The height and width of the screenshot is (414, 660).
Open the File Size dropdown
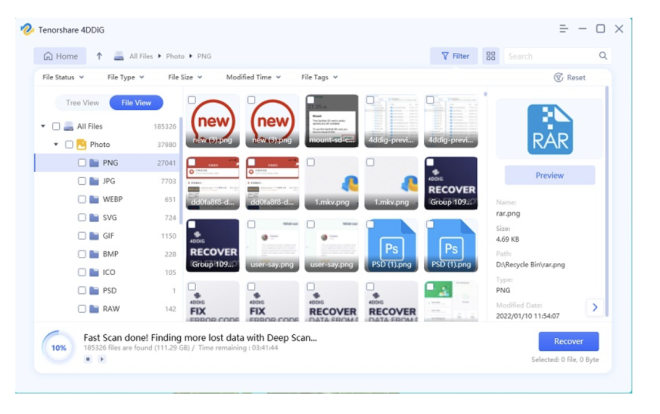(x=185, y=77)
